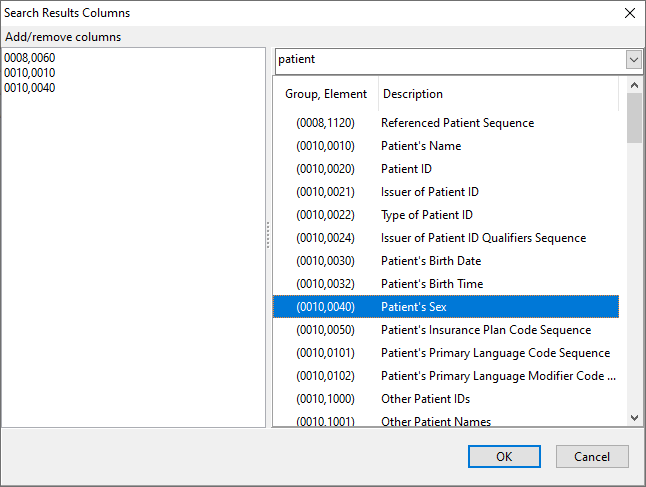This screenshot has width=646, height=487.
Task: Select column 0010,0010 in left list
Action: coord(30,73)
